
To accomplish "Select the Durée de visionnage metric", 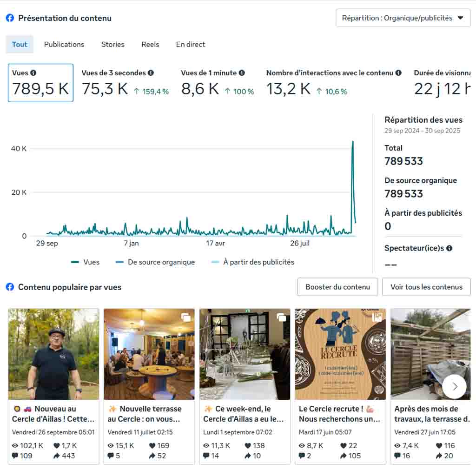I will (442, 83).
